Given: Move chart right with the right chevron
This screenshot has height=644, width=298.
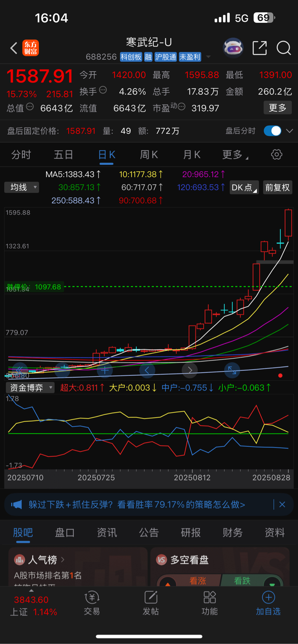Looking at the screenshot, I should pyautogui.click(x=190, y=370).
